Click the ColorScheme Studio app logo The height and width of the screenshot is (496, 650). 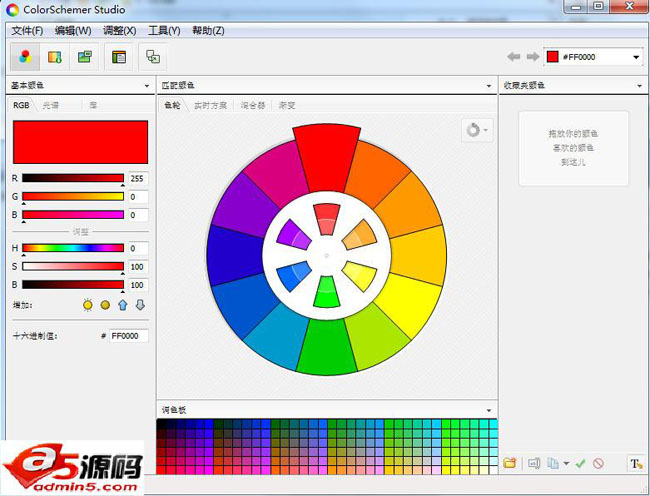pyautogui.click(x=12, y=10)
